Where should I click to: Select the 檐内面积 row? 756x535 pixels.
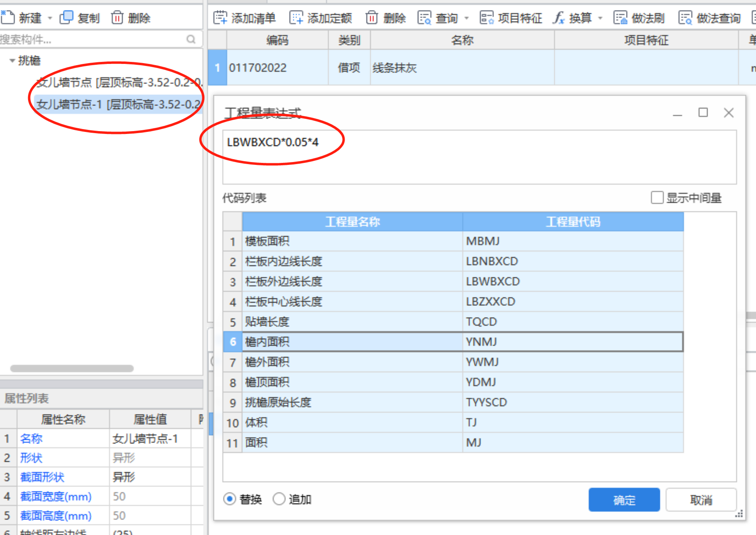point(453,342)
